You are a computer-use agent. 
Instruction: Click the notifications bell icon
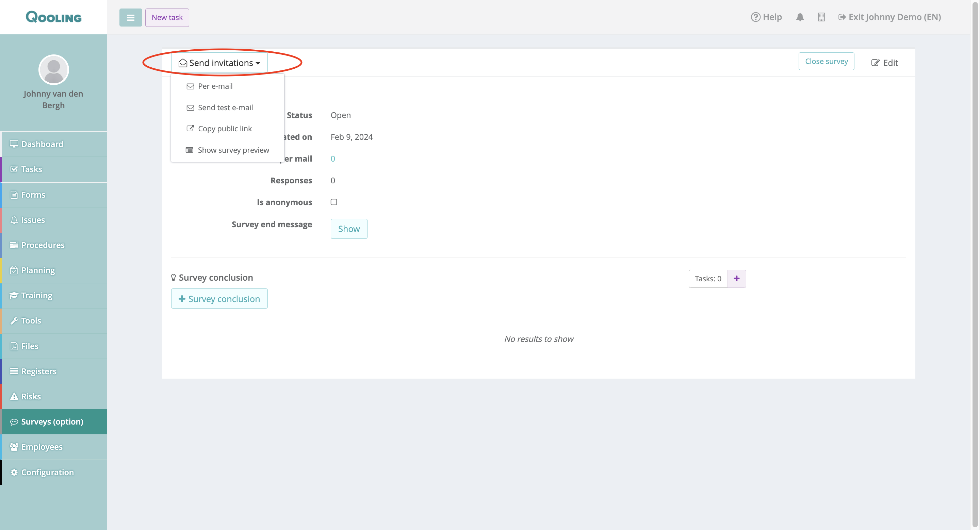(800, 17)
